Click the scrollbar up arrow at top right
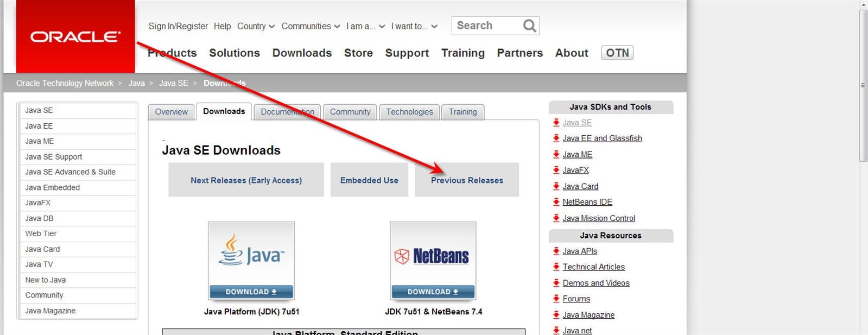The height and width of the screenshot is (335, 868). [863, 5]
